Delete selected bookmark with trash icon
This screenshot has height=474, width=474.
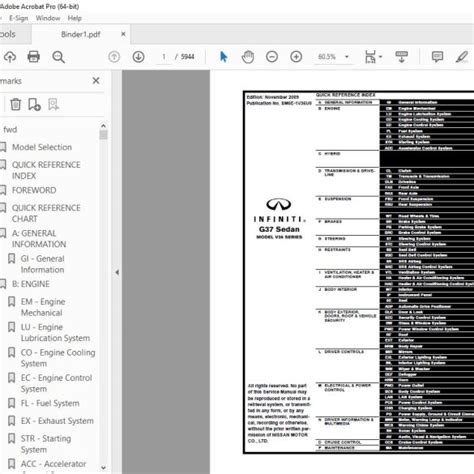pos(15,104)
